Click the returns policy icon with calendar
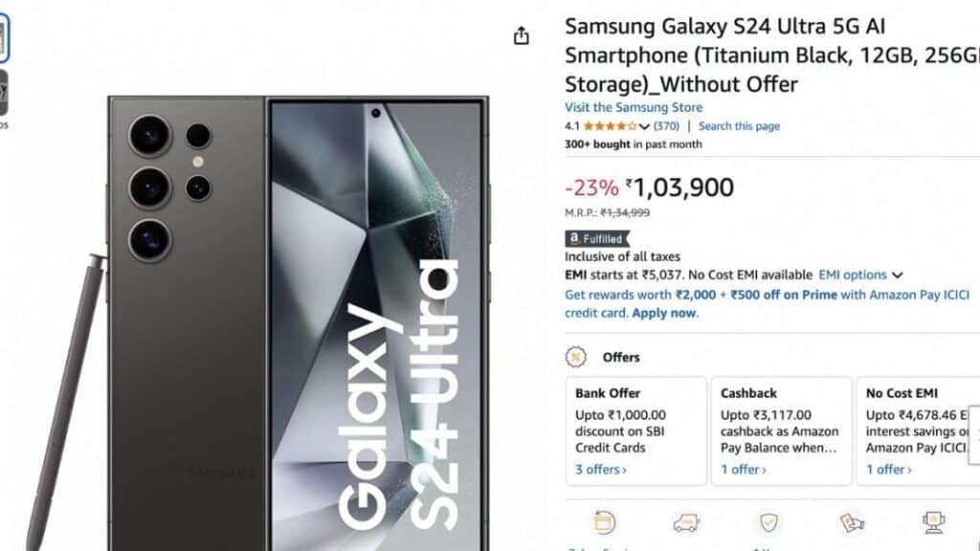 [605, 522]
